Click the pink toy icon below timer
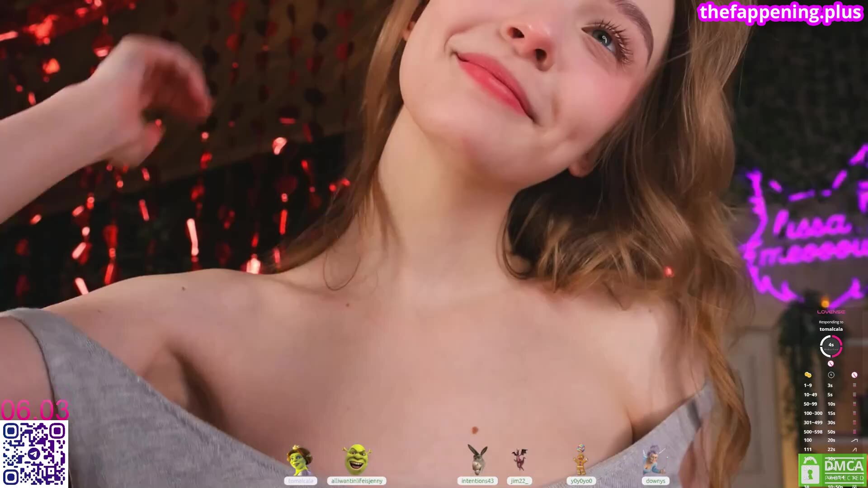Viewport: 868px width, 488px height. 830,364
